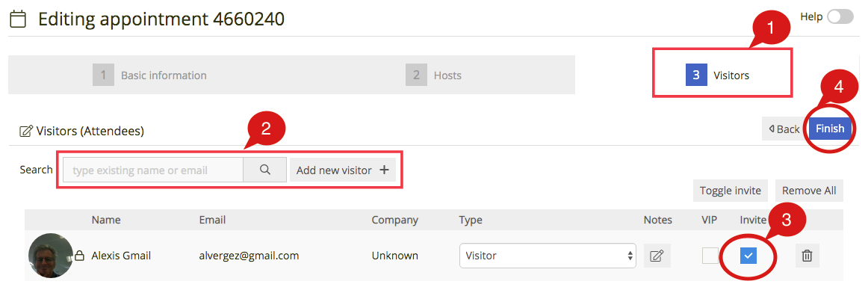The height and width of the screenshot is (296, 868).
Task: Check the VIP box for Alexis Gmail
Action: pyautogui.click(x=710, y=256)
